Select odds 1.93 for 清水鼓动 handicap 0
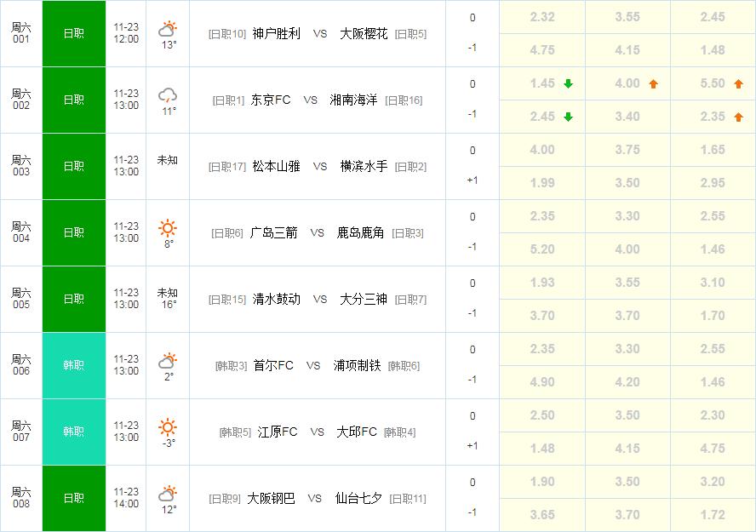 click(x=542, y=283)
